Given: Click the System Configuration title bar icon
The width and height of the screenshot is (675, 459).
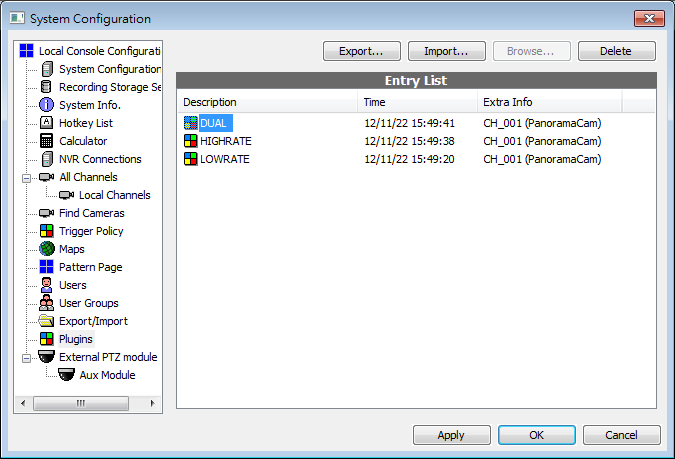Looking at the screenshot, I should tap(17, 18).
